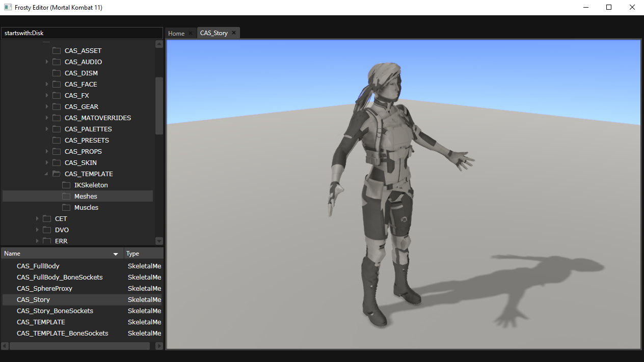Viewport: 644px width, 362px height.
Task: Expand the CAS_GEAR tree node
Action: click(x=47, y=107)
